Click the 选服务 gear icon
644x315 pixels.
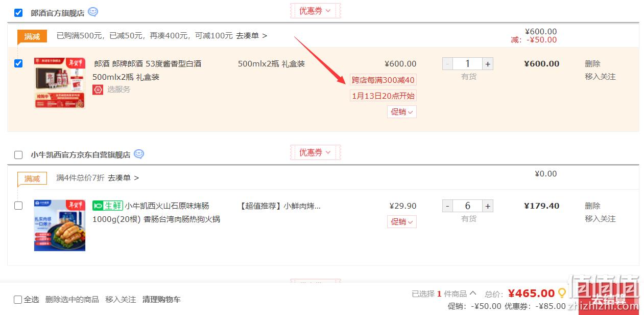click(x=98, y=89)
